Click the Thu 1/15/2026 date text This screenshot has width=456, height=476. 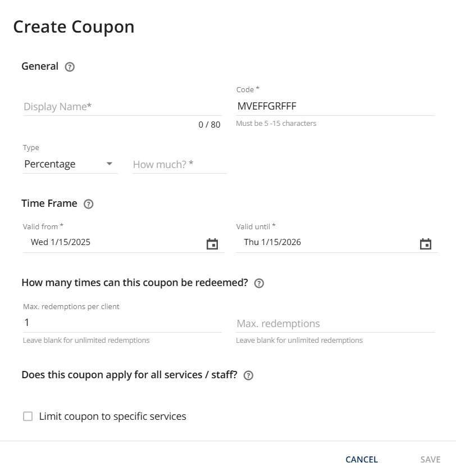[272, 242]
